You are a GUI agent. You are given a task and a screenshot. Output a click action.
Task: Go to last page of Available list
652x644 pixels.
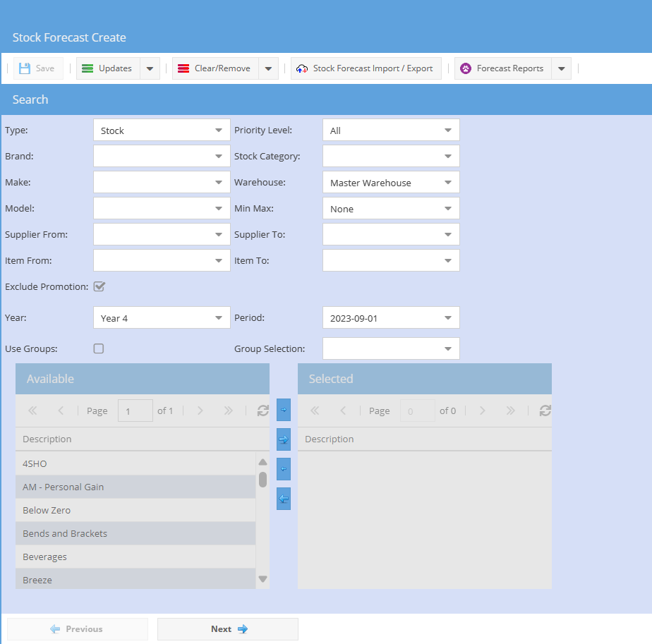[228, 411]
